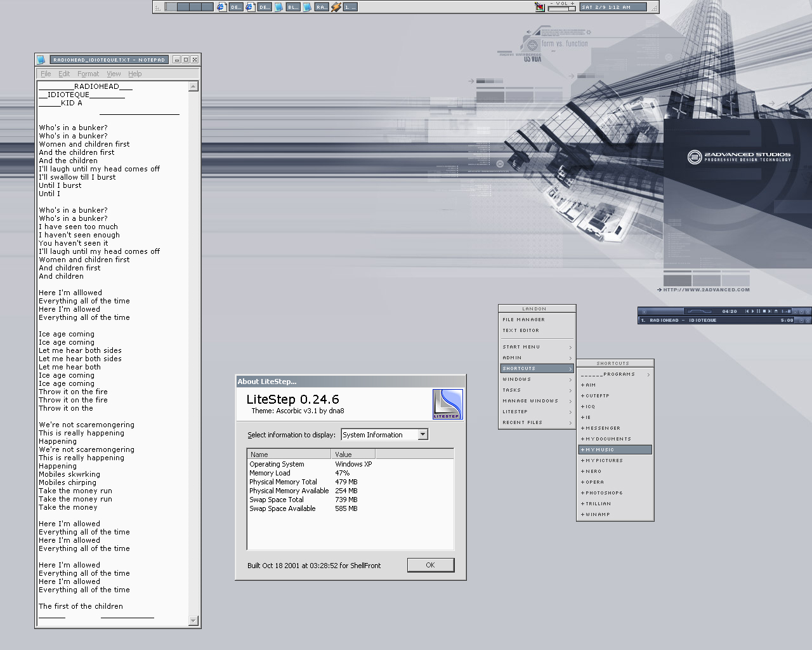Switch to first virtual desktop box in taskbar
812x650 pixels.
(x=171, y=7)
